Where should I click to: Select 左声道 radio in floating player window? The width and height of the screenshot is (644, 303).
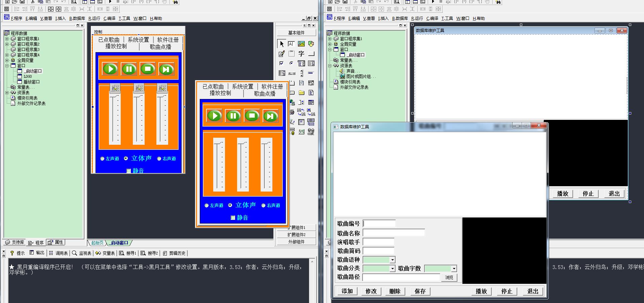coord(206,205)
